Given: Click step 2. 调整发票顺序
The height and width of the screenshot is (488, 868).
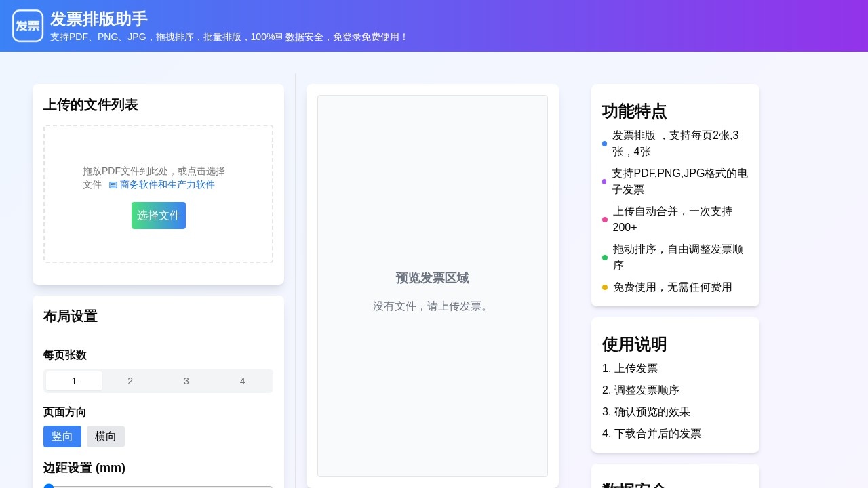Looking at the screenshot, I should pyautogui.click(x=641, y=390).
